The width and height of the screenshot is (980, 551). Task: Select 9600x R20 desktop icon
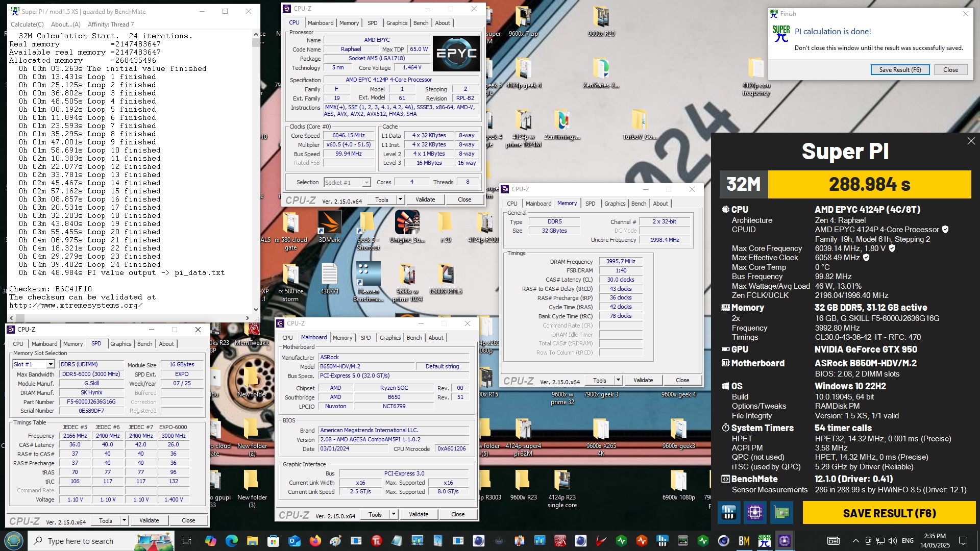click(601, 22)
